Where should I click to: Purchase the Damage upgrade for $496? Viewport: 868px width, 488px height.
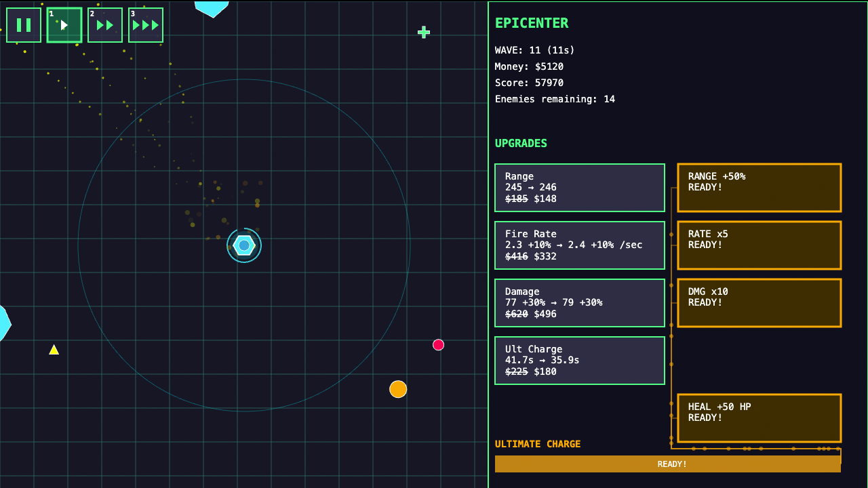point(580,303)
